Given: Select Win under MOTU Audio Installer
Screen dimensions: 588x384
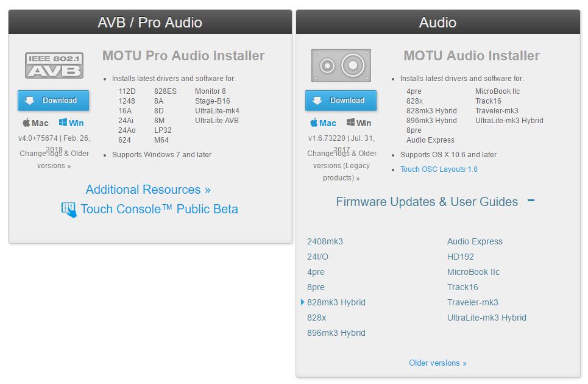Looking at the screenshot, I should coord(359,123).
